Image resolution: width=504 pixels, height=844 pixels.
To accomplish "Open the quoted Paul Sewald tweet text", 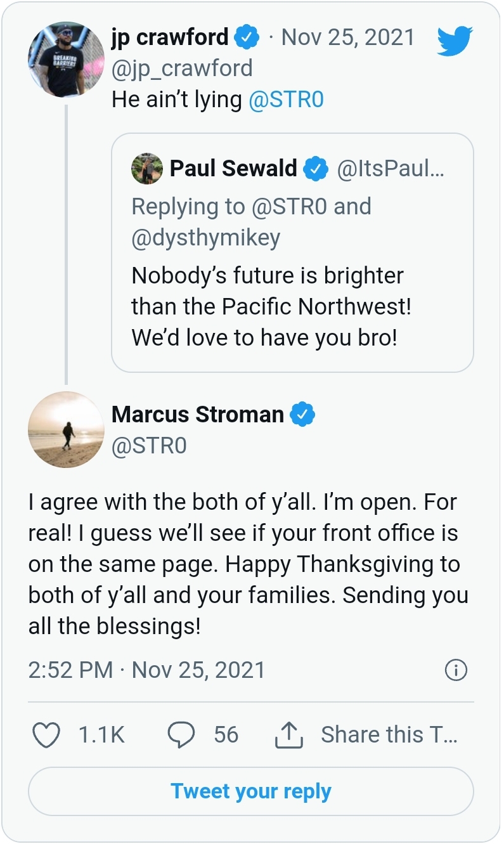I will [271, 306].
